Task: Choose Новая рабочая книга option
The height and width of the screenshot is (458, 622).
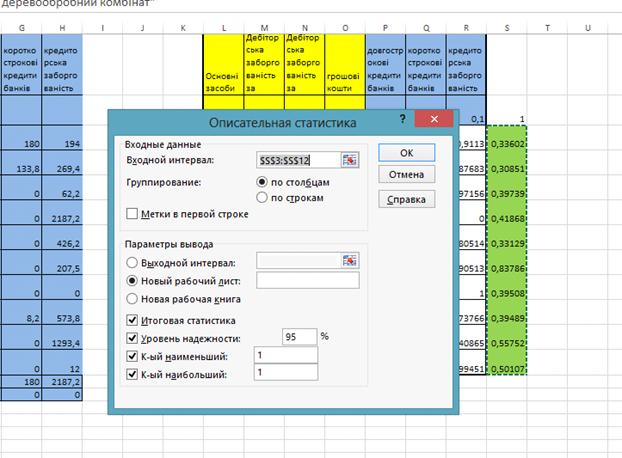Action: (x=132, y=299)
